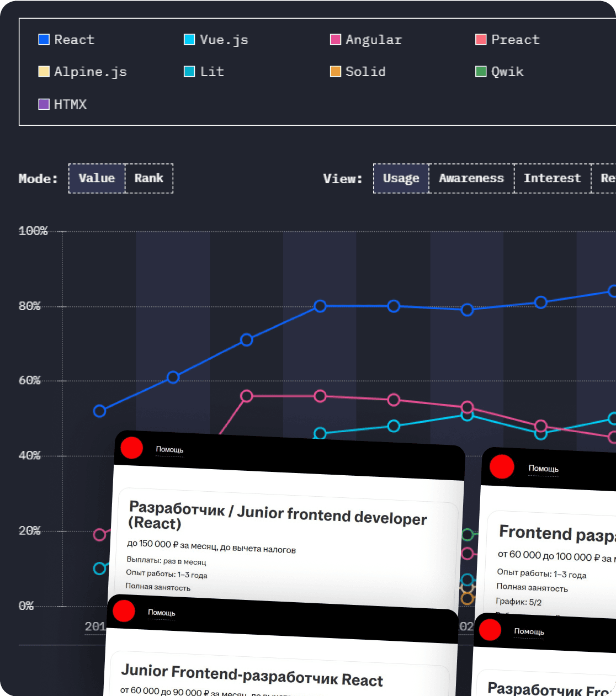Click the red logo circle in the Frontend разр… card
Viewport: 616px width, 696px height.
pos(502,466)
